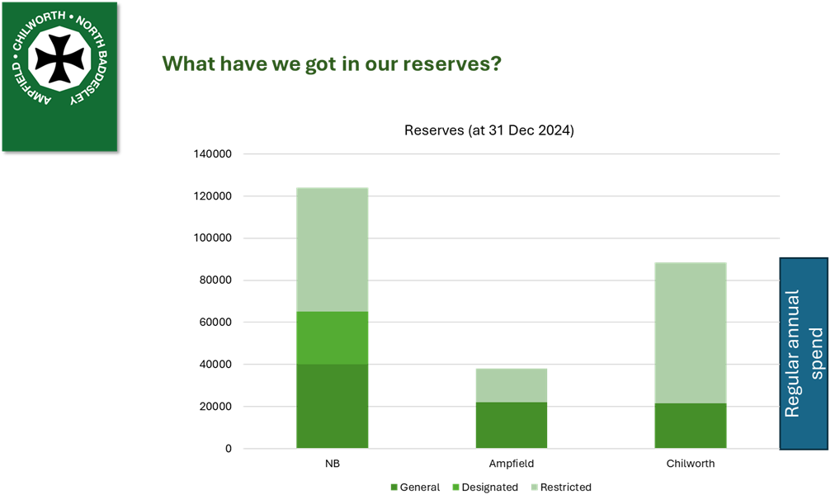Click the 80000 value on the vertical axis

216,280
